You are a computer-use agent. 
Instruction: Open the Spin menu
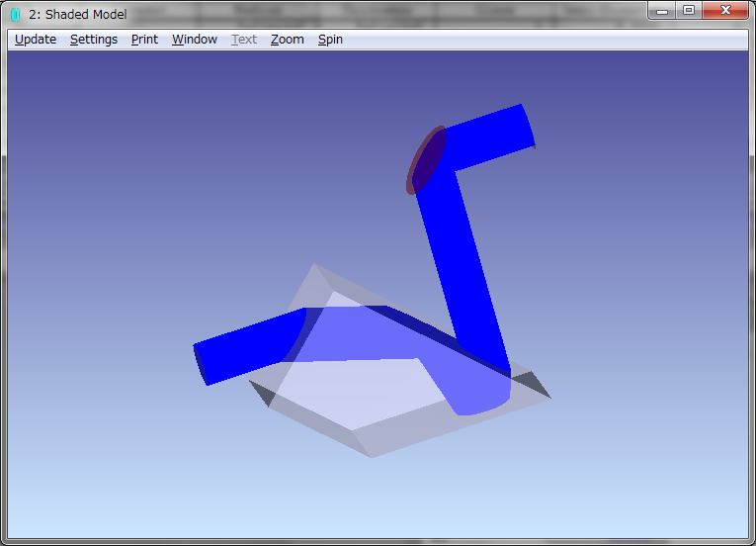coord(330,40)
